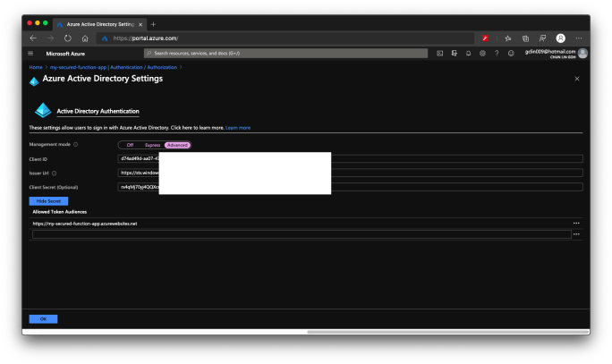Viewport: 612px width, 364px height.
Task: Click the Management mode info icon
Action: click(76, 144)
